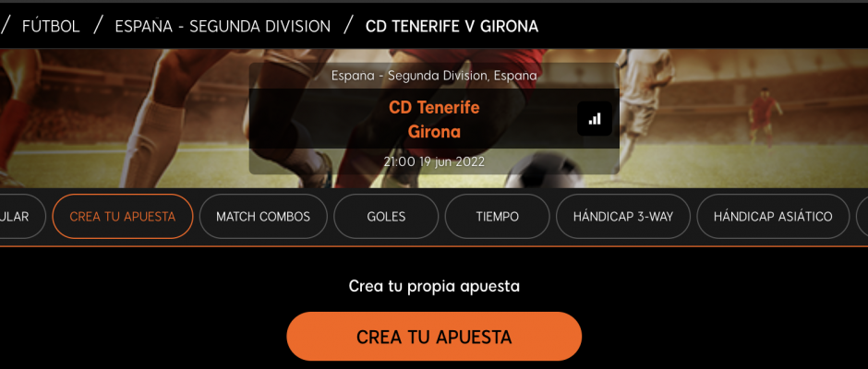Click the CD Tenerife team name

[434, 107]
